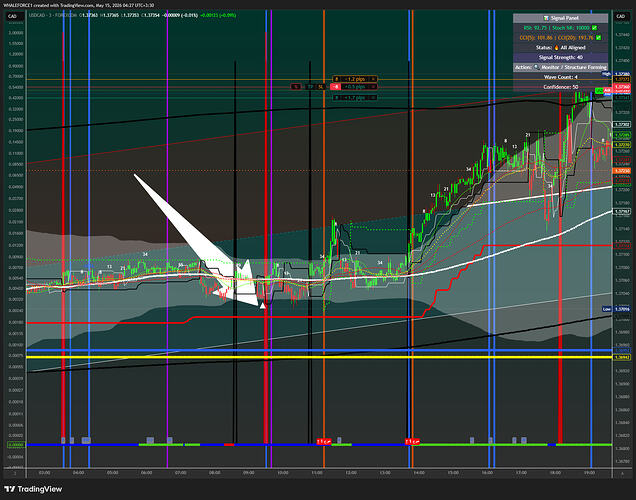Click green check mark beside CCI(20) value
636x500 pixels.
(598, 38)
